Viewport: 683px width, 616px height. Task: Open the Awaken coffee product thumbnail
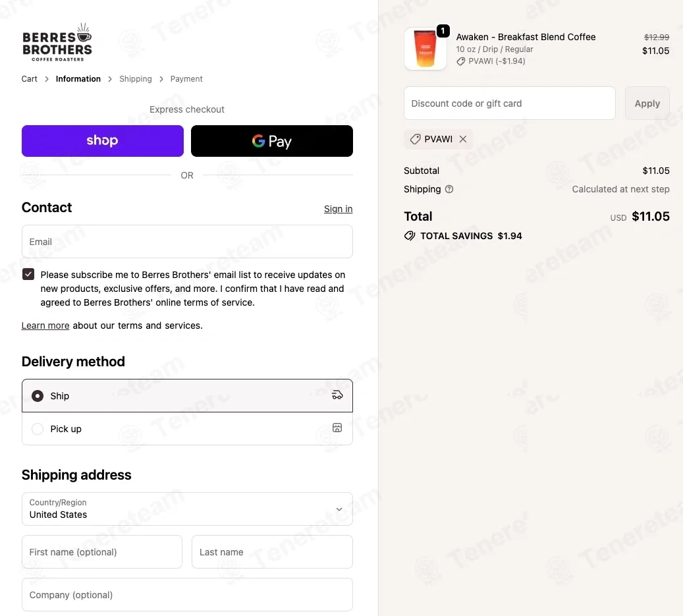[425, 48]
